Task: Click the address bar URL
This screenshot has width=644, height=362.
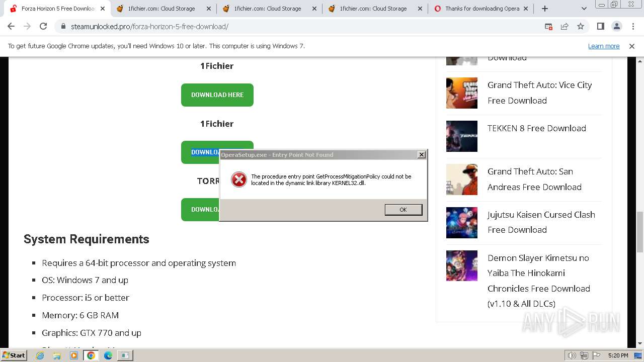Action: point(149,27)
